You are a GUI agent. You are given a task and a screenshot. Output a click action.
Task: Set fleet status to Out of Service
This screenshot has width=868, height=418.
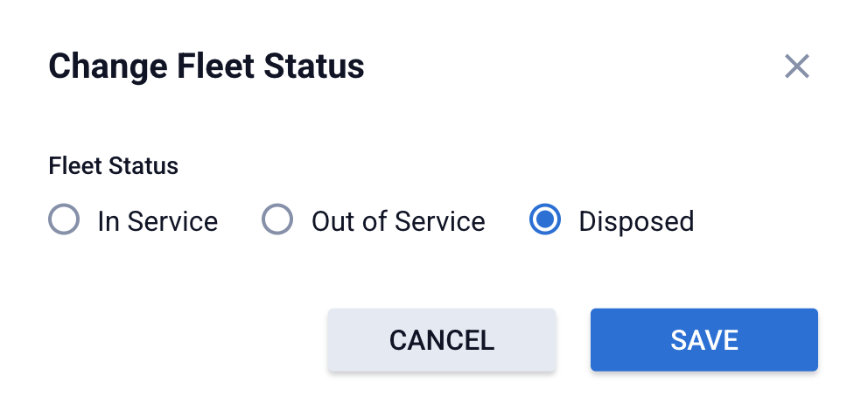(x=277, y=220)
